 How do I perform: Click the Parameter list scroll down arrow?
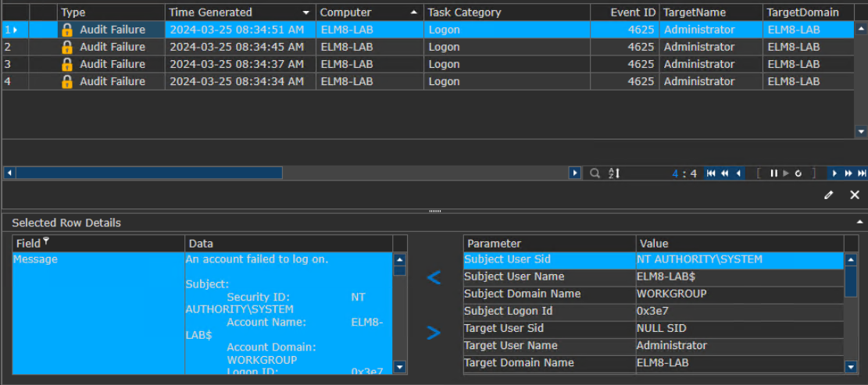click(x=852, y=366)
